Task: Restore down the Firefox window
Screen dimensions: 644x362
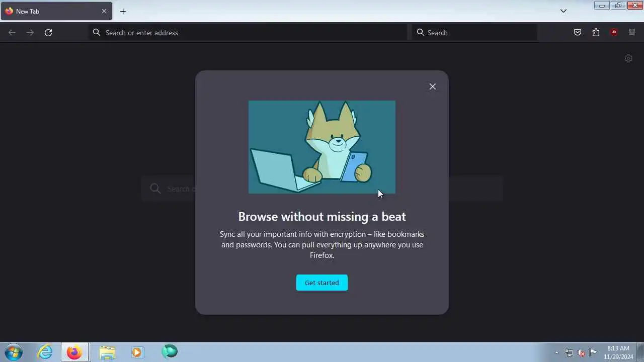Action: [x=618, y=6]
